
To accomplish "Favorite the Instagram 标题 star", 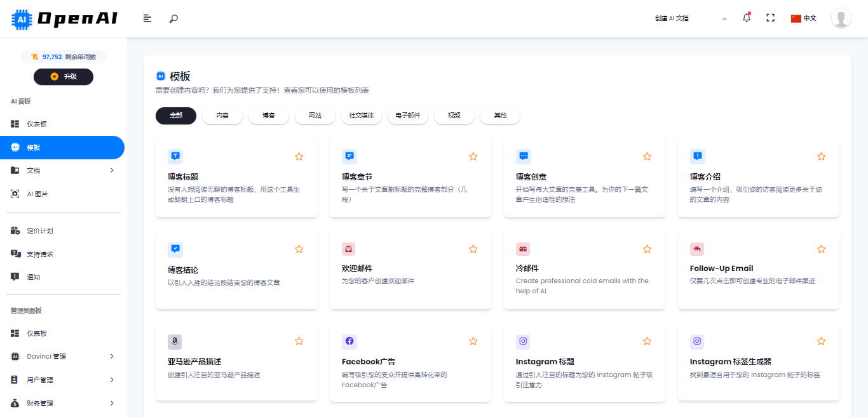I will (x=648, y=341).
